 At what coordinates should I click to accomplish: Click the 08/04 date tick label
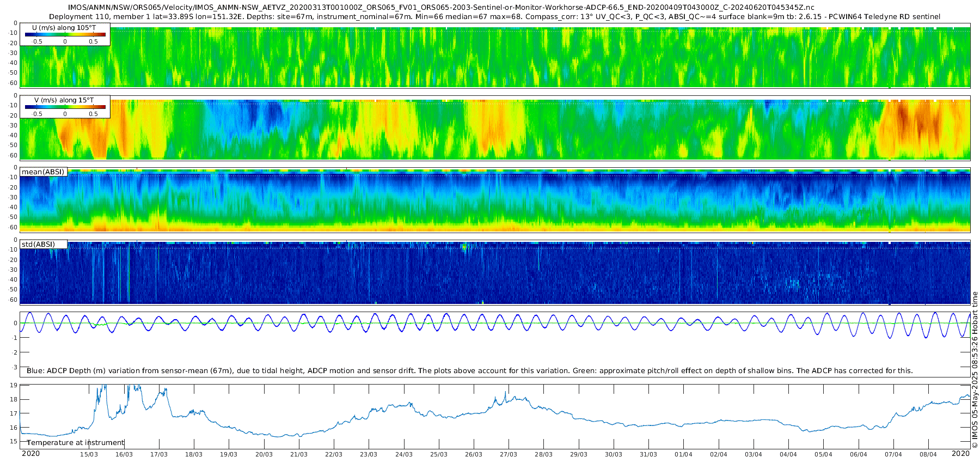click(x=928, y=454)
